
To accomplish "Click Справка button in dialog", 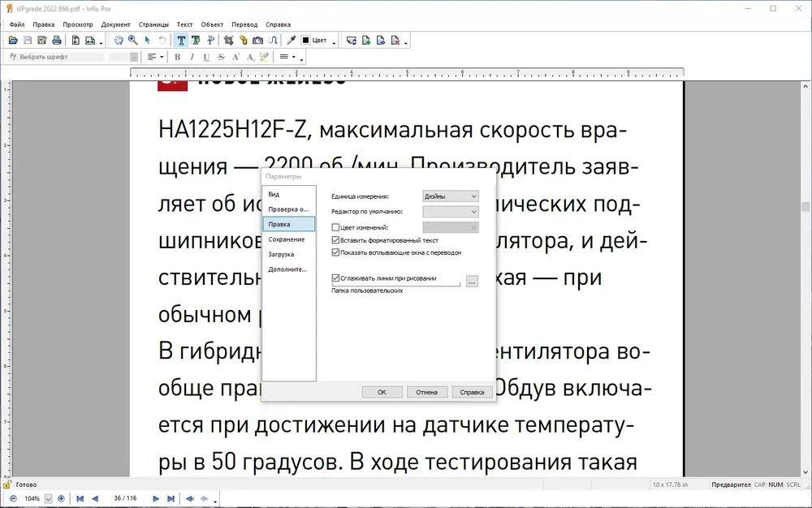I will pyautogui.click(x=472, y=392).
